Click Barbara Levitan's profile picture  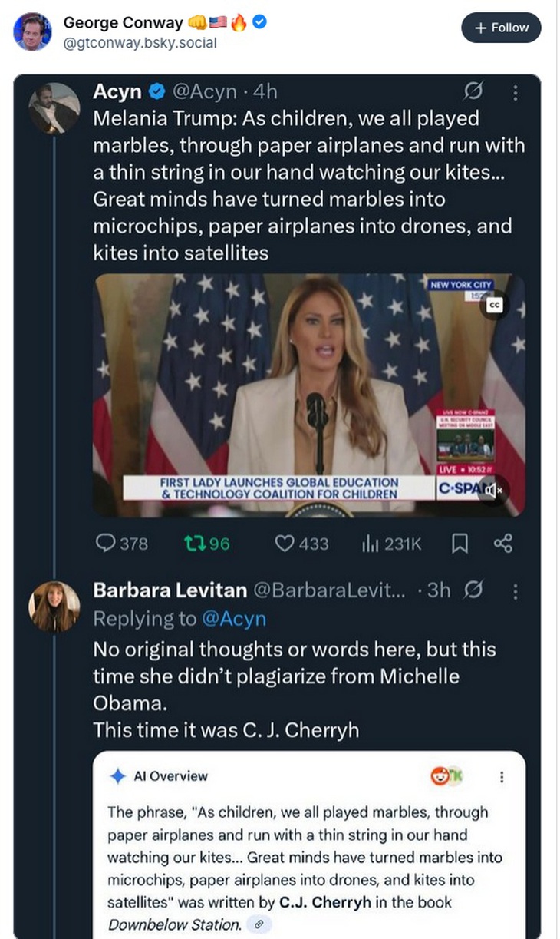pos(54,607)
